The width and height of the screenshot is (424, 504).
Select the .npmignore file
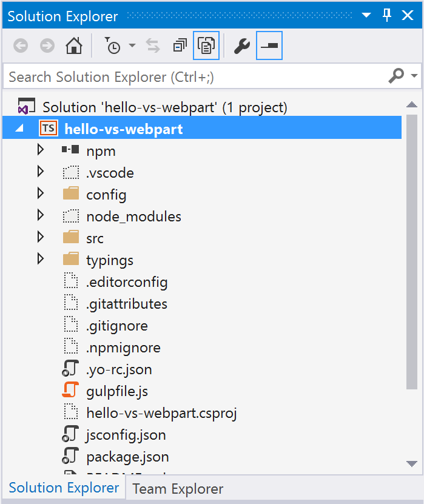[x=123, y=348]
